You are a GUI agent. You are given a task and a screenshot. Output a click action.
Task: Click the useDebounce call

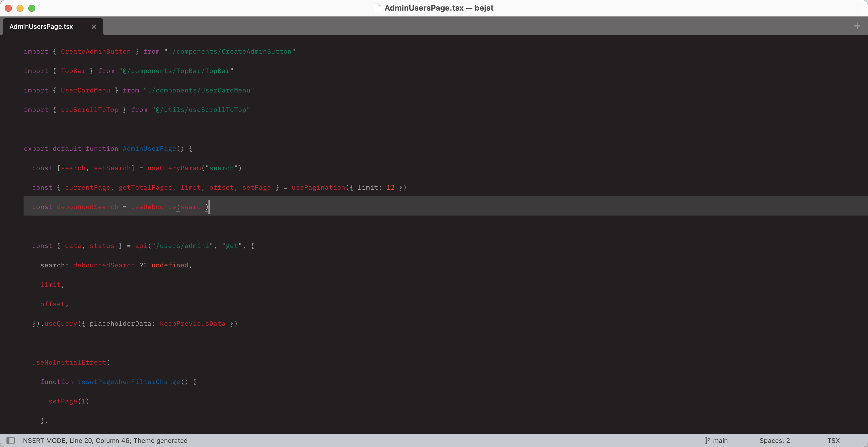tap(153, 207)
